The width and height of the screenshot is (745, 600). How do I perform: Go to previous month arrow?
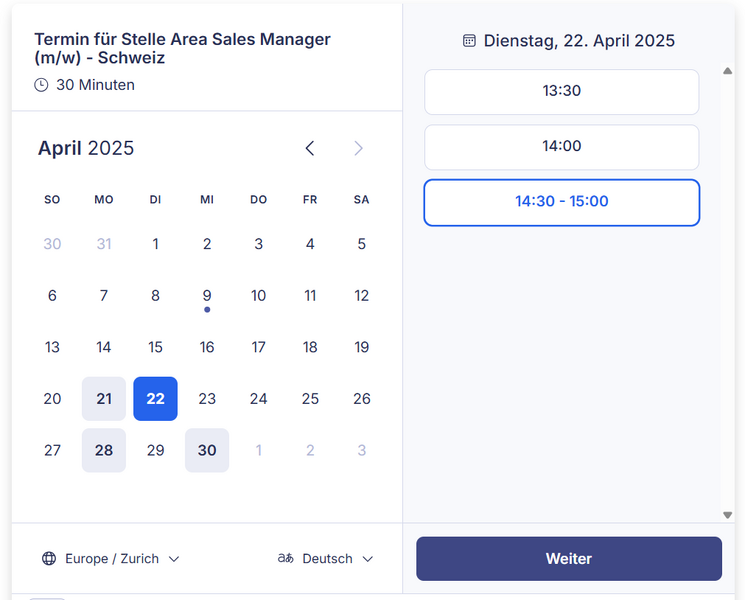(310, 148)
